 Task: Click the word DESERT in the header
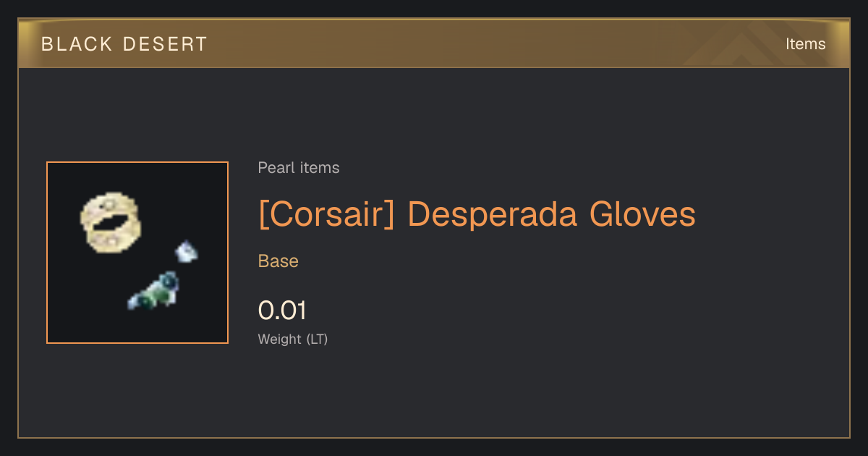pyautogui.click(x=166, y=44)
